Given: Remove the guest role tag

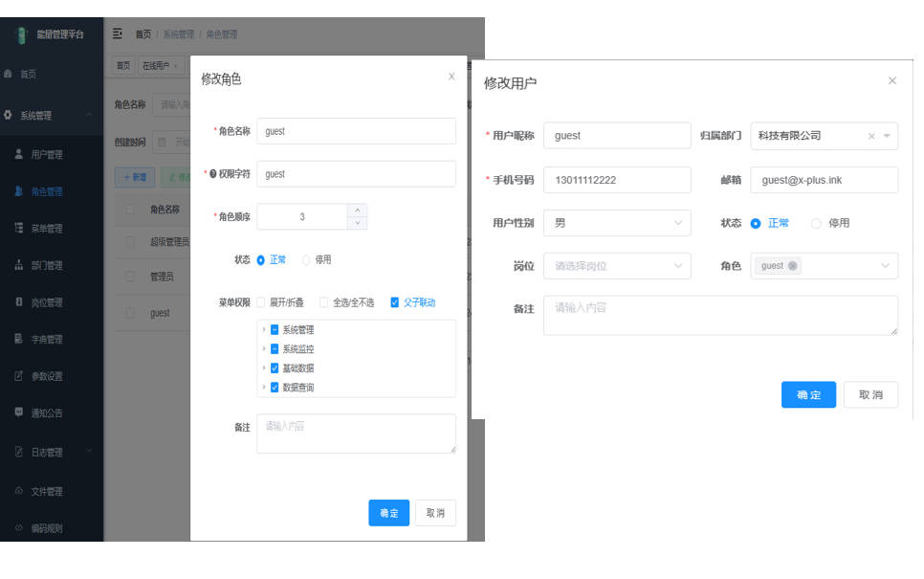Looking at the screenshot, I should tap(793, 266).
